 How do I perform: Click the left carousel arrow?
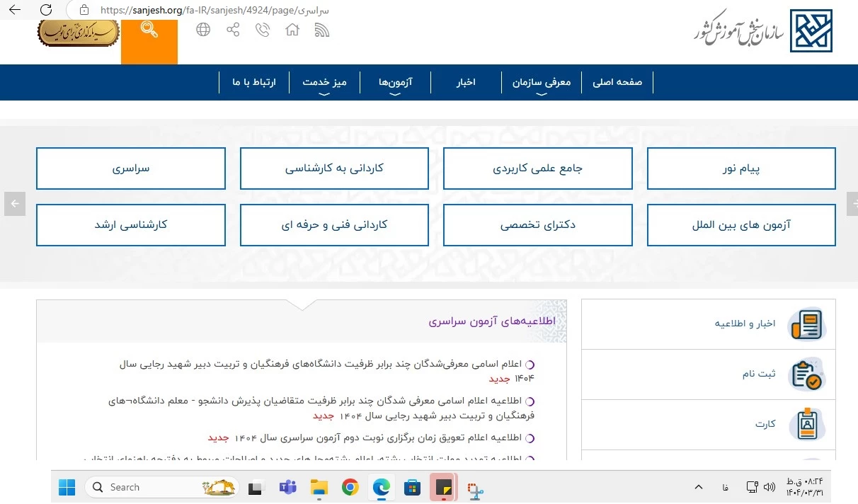[14, 204]
